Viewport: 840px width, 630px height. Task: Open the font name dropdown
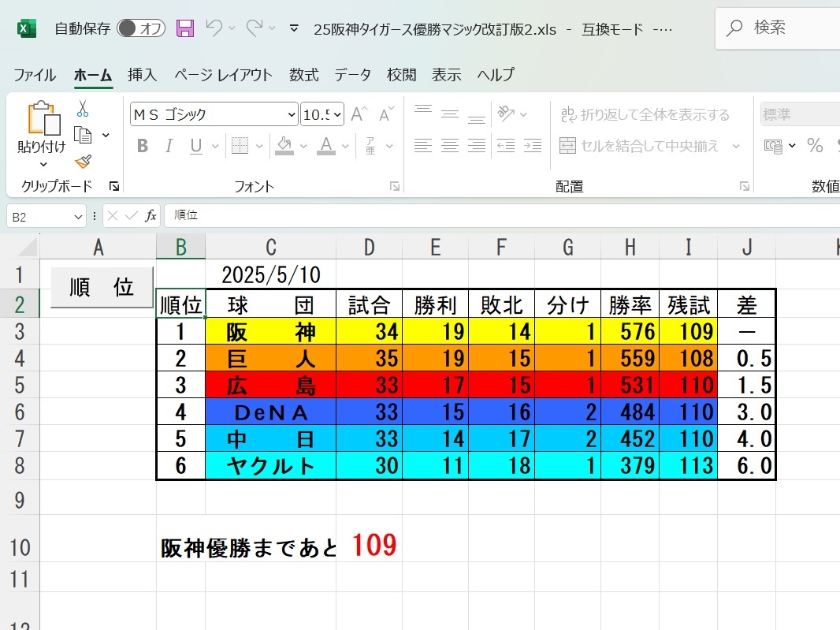coord(291,114)
